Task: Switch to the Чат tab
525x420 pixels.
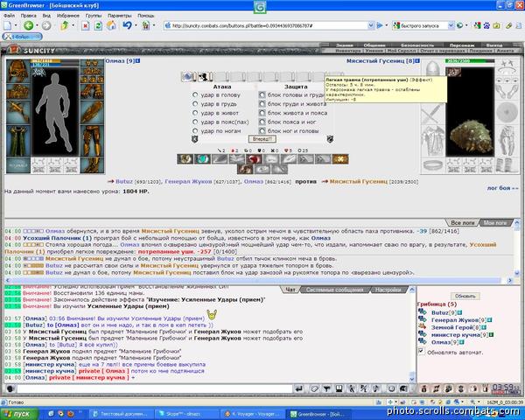Action: (x=290, y=290)
